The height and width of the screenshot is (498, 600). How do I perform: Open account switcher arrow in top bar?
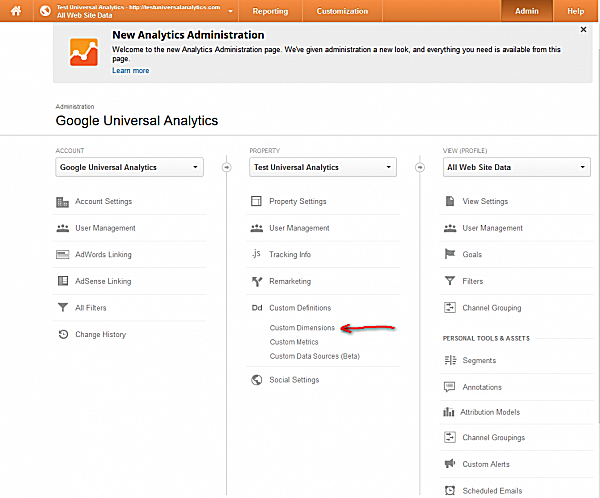tap(231, 12)
